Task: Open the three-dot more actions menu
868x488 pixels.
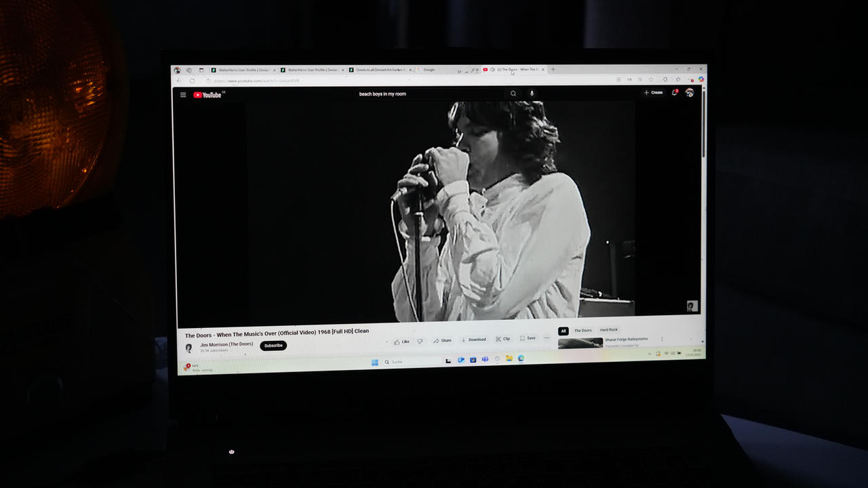Action: pos(547,338)
